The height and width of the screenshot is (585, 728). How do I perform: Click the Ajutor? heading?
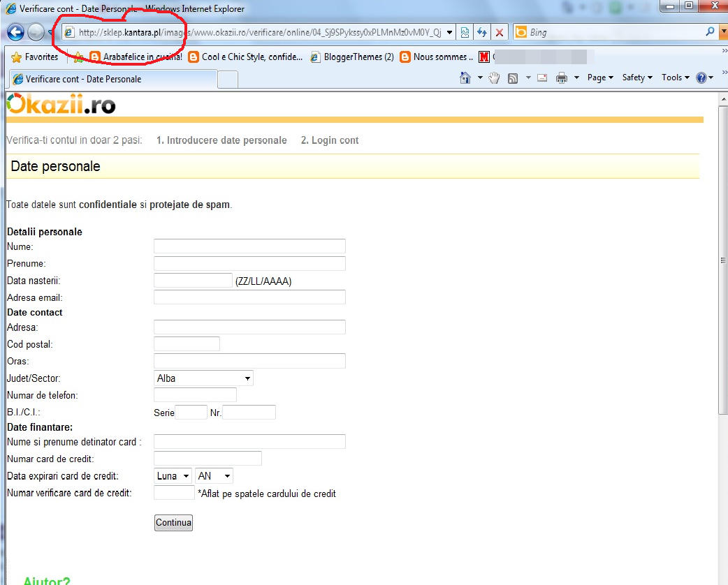coord(46,580)
